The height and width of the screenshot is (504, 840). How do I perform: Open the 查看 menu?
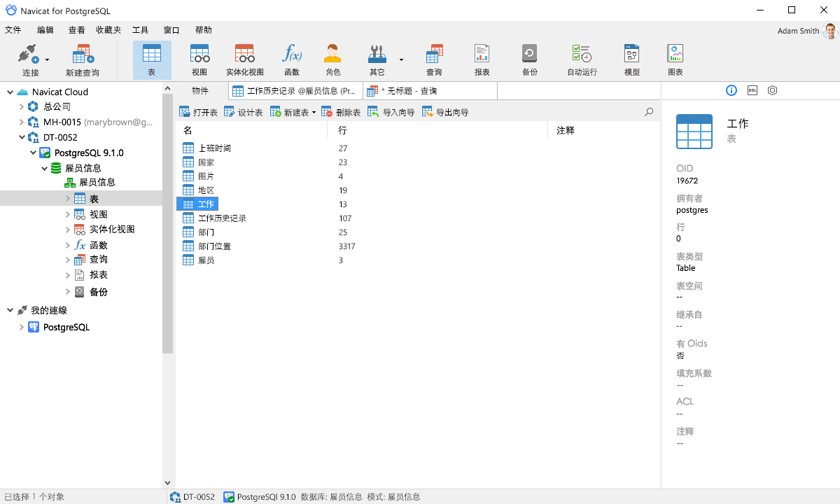click(x=77, y=30)
